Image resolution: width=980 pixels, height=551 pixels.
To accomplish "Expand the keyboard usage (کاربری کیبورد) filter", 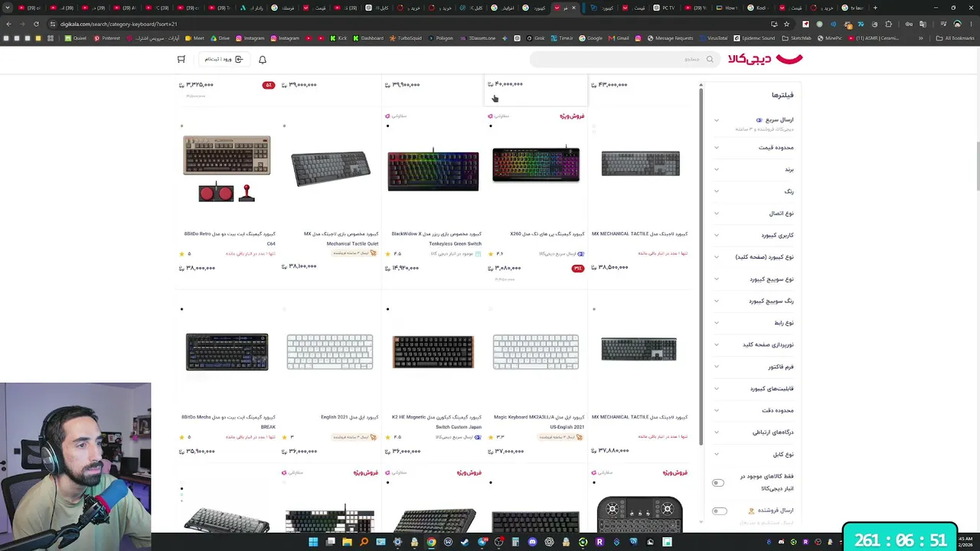I will [753, 235].
